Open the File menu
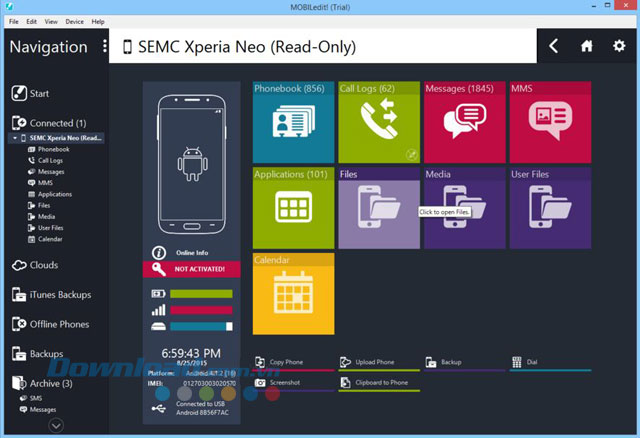 (x=13, y=22)
